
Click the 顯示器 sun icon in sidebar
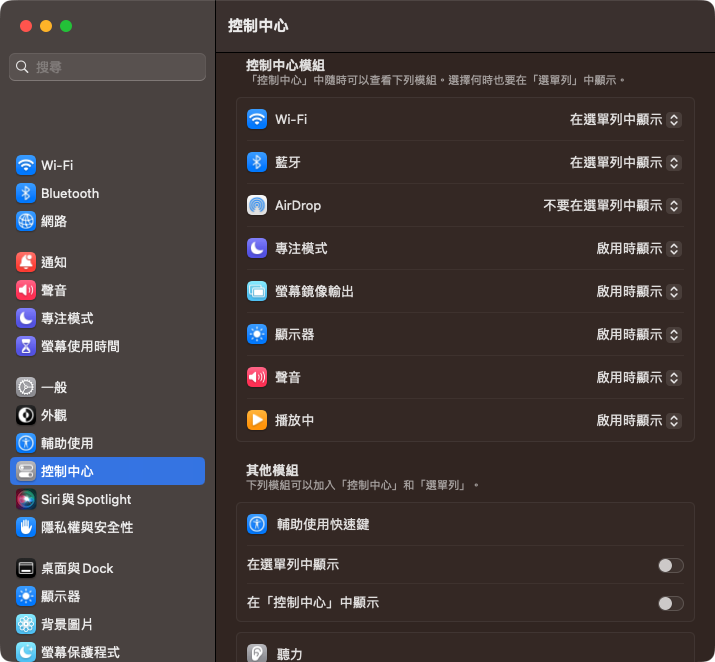[26, 596]
